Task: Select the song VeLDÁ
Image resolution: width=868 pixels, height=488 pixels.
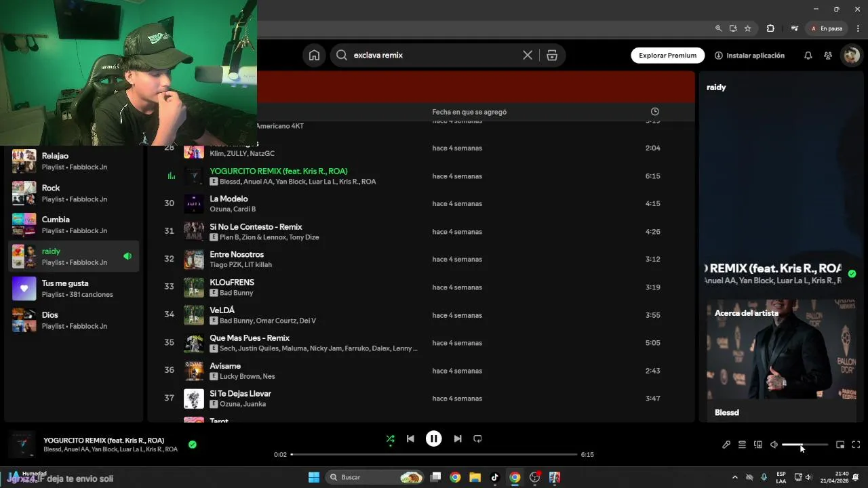Action: 222,310
